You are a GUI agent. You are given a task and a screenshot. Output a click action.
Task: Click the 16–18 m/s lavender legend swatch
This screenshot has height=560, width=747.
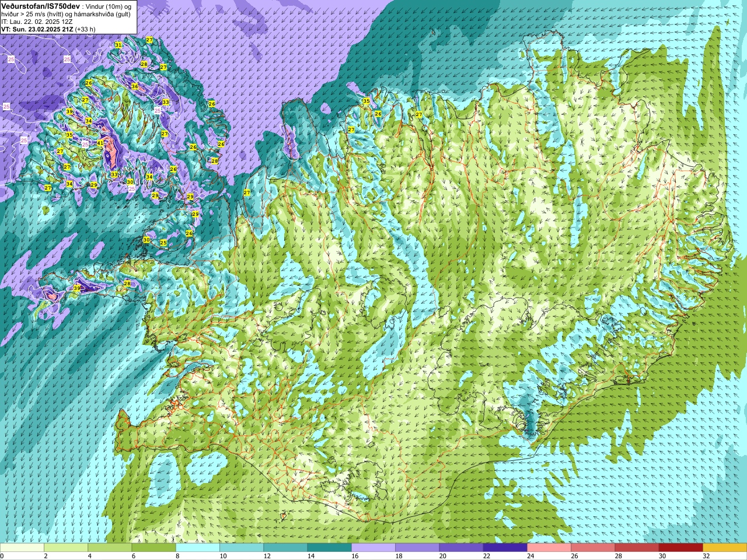coord(373,548)
